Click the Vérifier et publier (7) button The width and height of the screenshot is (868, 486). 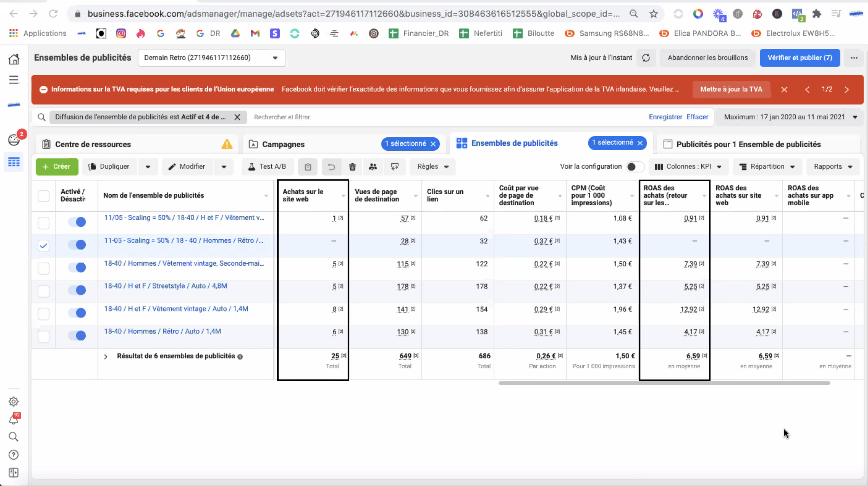[x=800, y=58]
